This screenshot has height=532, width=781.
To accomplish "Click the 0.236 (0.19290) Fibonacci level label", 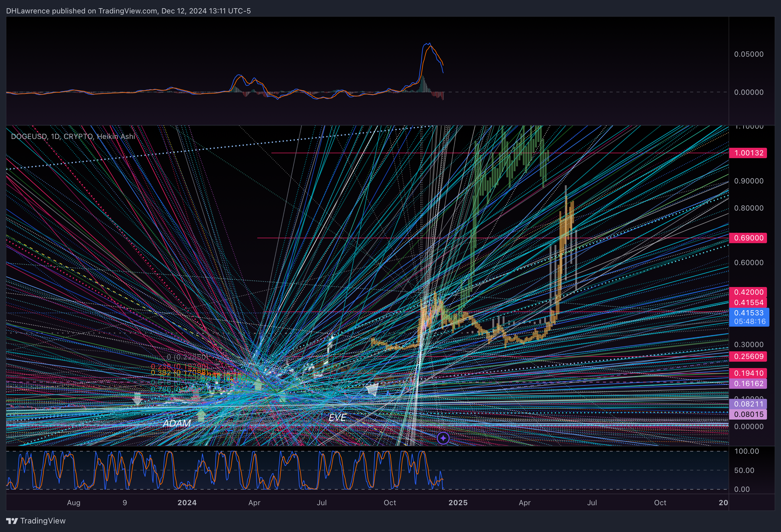I will click(x=179, y=367).
